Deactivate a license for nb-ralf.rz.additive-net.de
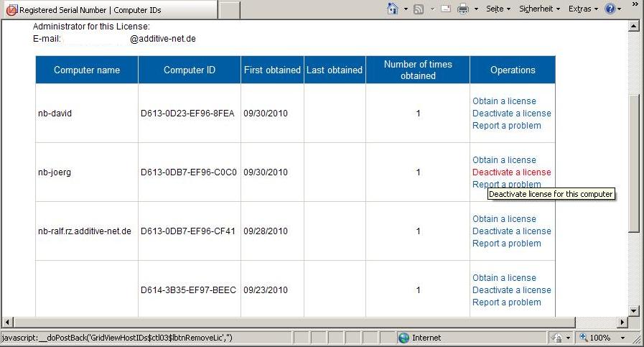644x347 pixels. click(512, 231)
